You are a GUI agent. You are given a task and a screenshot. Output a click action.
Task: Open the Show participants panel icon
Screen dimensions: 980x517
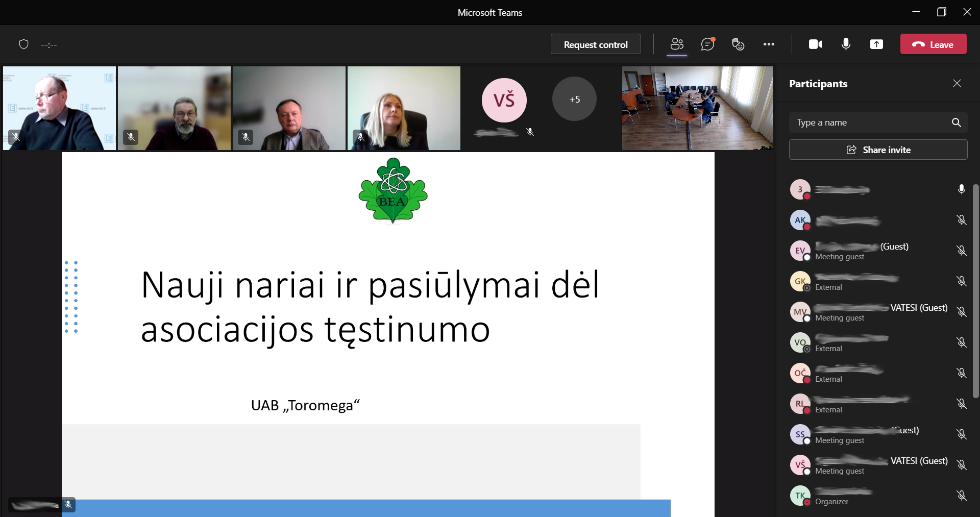point(677,44)
